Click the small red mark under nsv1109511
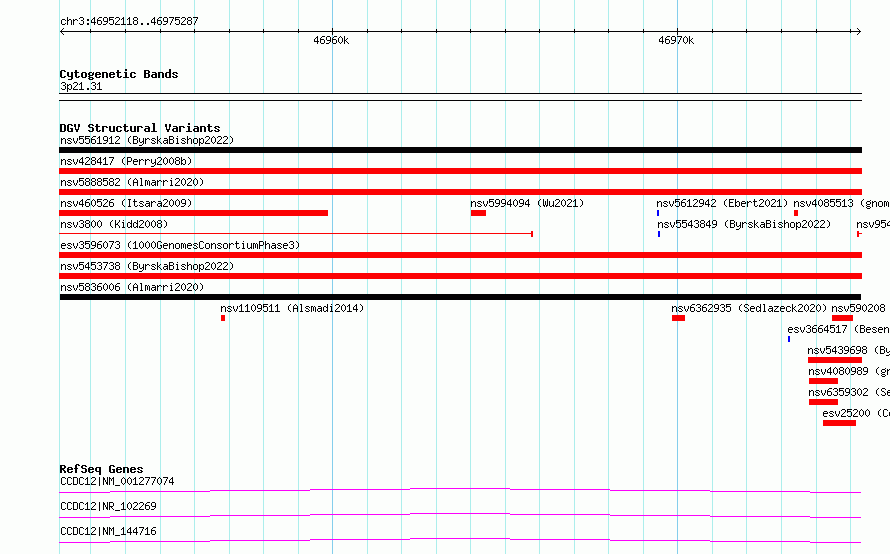 pyautogui.click(x=223, y=318)
